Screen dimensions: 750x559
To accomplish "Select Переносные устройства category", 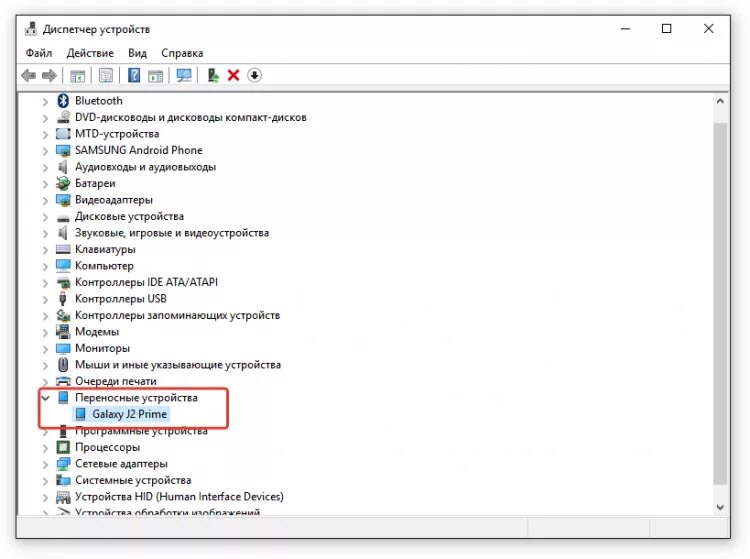I will click(x=136, y=398).
